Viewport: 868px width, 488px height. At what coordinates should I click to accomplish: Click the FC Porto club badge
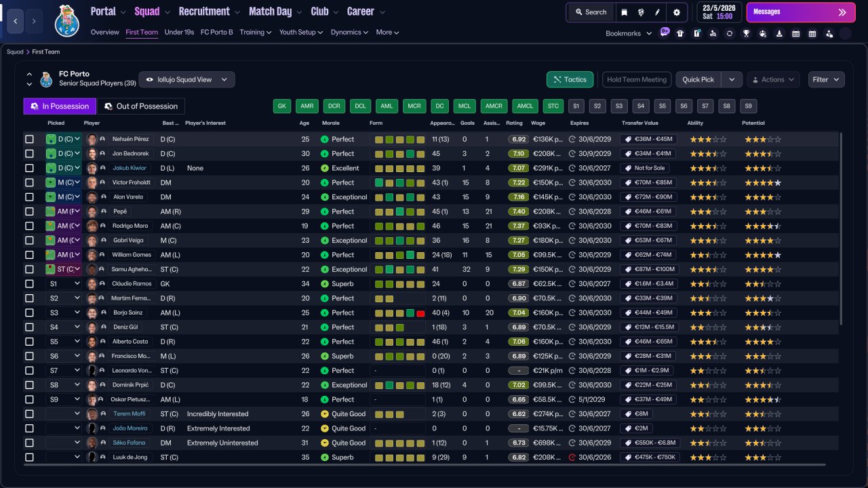pyautogui.click(x=67, y=20)
